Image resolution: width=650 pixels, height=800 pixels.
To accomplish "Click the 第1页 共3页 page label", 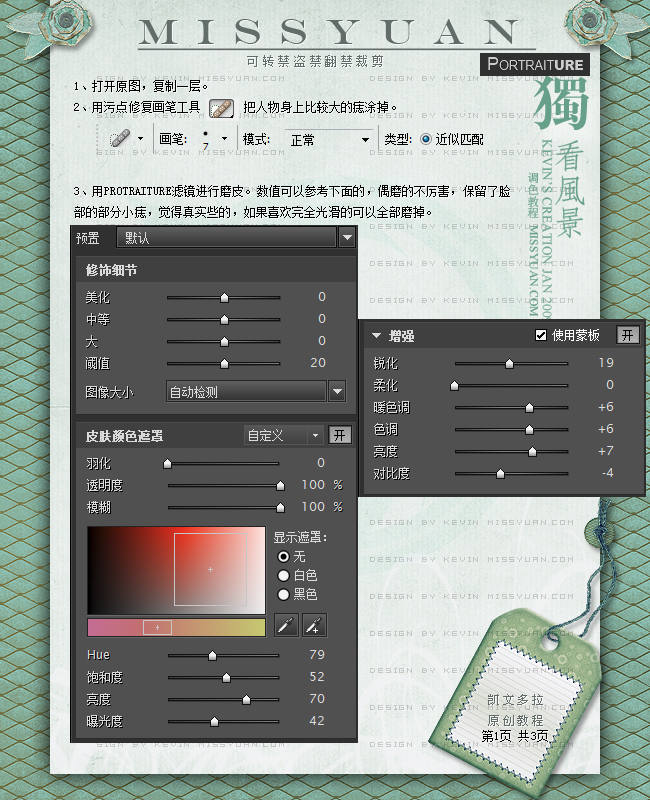I will tap(515, 736).
